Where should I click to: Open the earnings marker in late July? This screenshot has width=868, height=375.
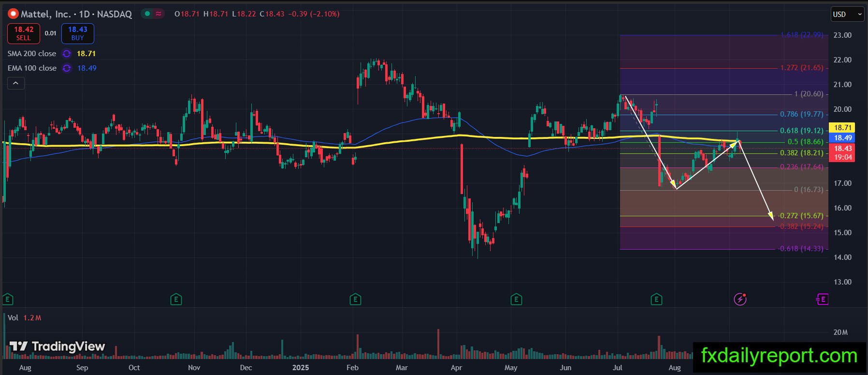656,300
